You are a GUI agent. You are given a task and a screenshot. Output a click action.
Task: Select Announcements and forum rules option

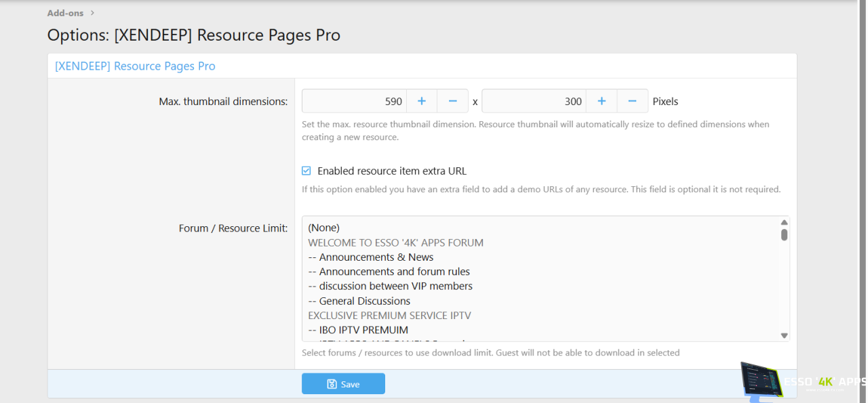click(389, 272)
